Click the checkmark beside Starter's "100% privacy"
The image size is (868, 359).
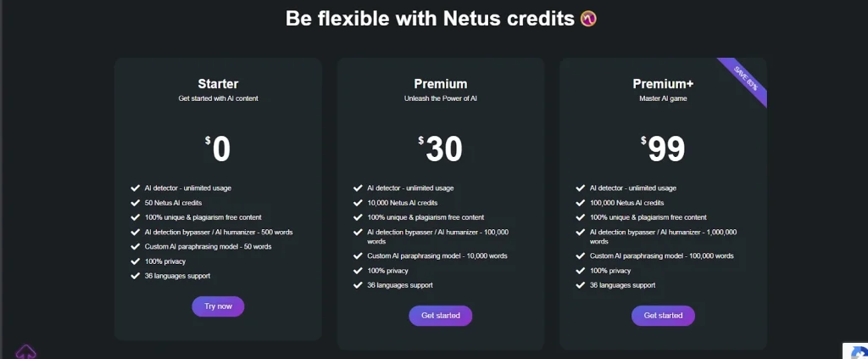pos(135,261)
